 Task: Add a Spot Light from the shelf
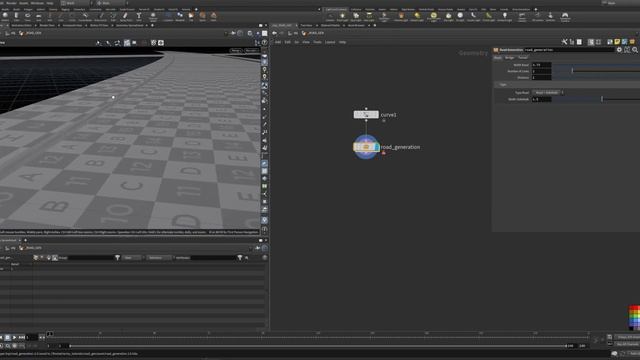356,16
